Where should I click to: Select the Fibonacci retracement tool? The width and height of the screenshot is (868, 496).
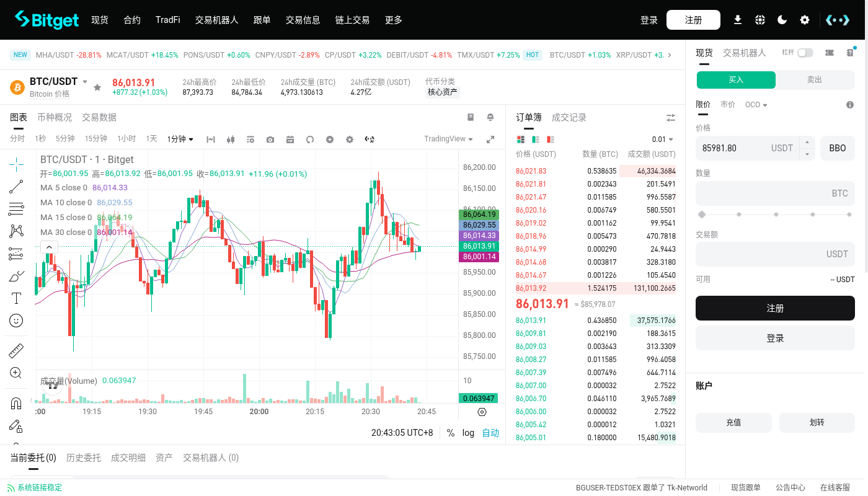click(16, 209)
